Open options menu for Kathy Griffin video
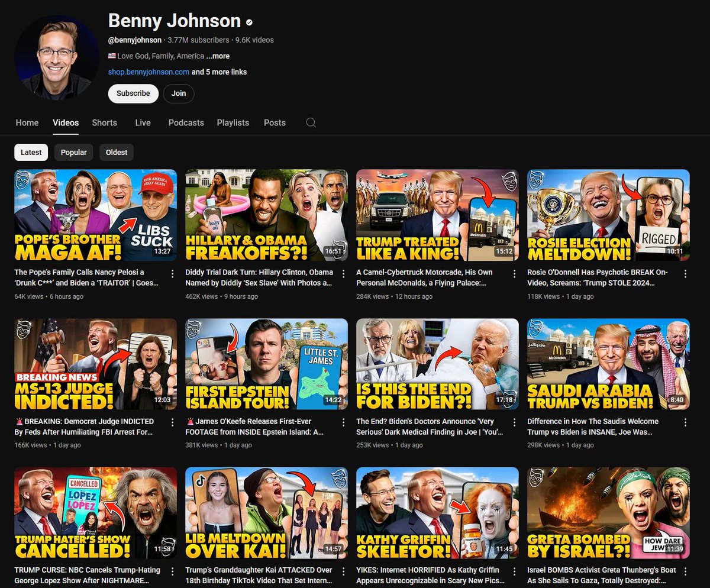 coord(515,571)
